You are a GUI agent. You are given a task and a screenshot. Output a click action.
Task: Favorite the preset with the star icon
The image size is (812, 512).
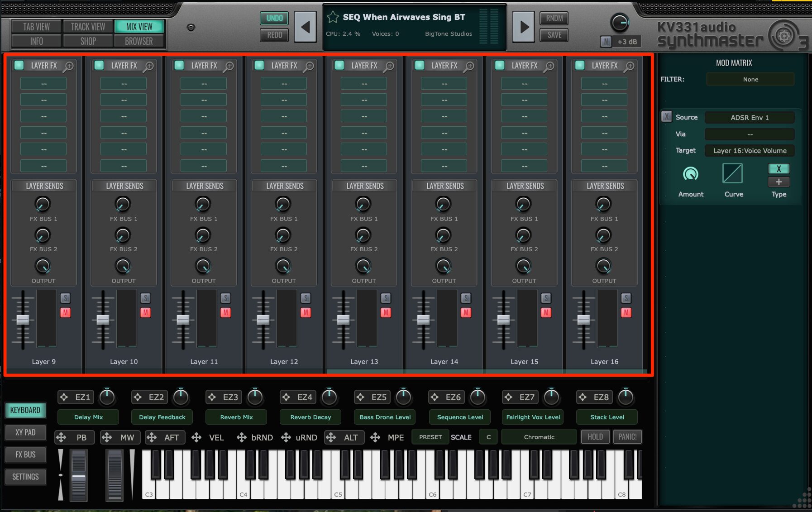pyautogui.click(x=333, y=17)
